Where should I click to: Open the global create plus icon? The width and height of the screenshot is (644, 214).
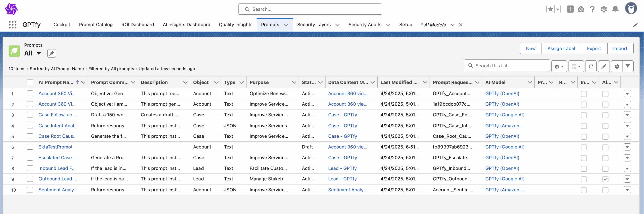pos(570,9)
